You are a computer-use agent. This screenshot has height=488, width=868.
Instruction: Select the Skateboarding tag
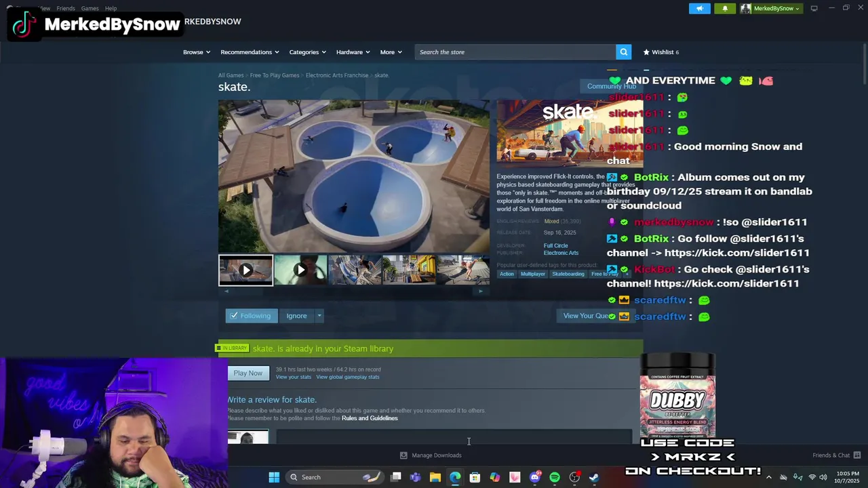pos(568,274)
